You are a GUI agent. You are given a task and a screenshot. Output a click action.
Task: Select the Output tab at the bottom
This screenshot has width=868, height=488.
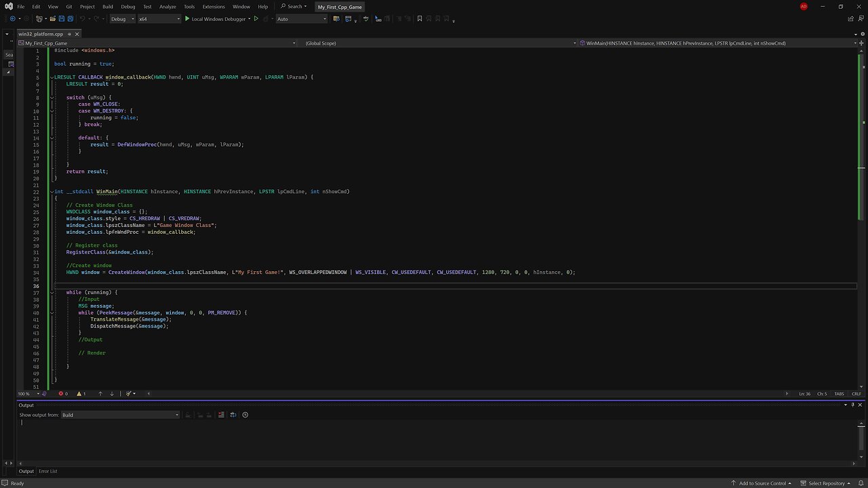26,471
